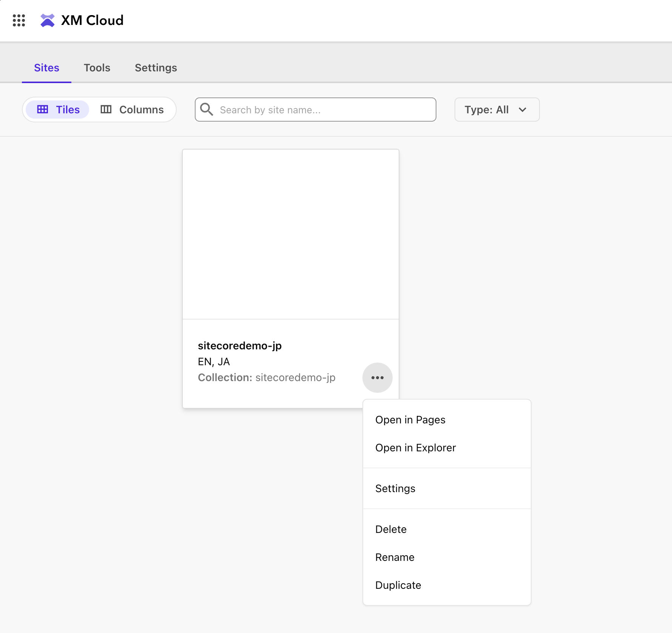Select Rename in the context menu
The width and height of the screenshot is (672, 633).
tap(447, 557)
